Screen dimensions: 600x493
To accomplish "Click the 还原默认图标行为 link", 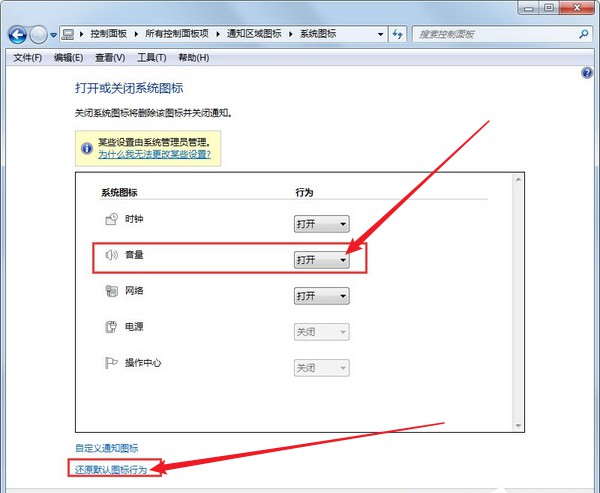I will 117,469.
